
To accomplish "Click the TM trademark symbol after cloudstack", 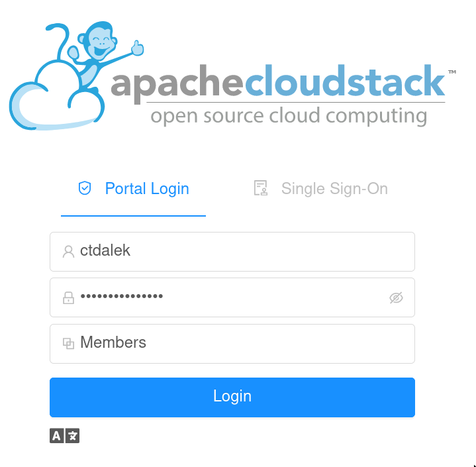I will click(x=452, y=72).
